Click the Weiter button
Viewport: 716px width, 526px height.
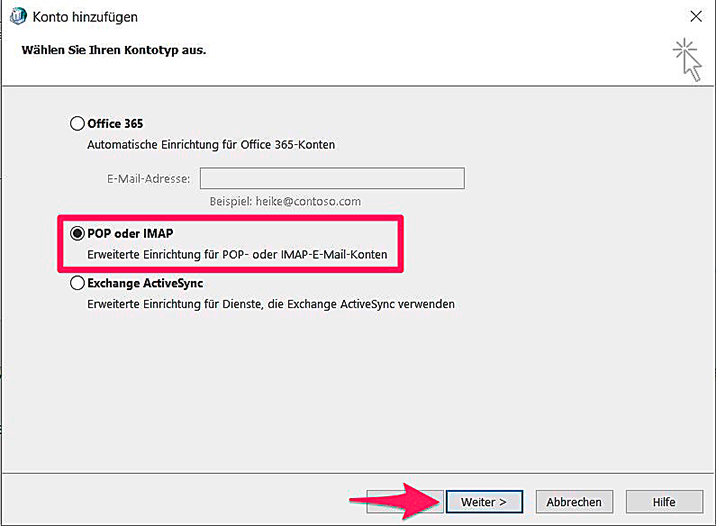[x=484, y=502]
